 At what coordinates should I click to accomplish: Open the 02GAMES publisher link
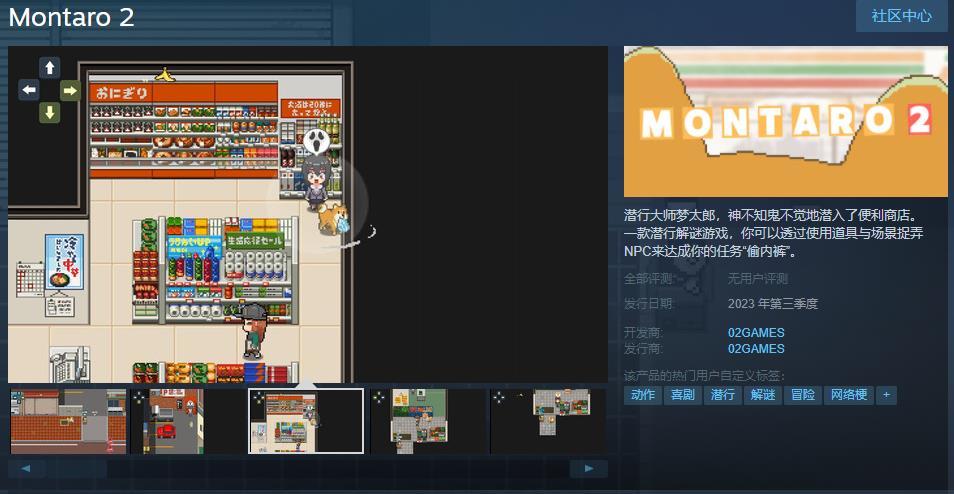click(x=756, y=349)
